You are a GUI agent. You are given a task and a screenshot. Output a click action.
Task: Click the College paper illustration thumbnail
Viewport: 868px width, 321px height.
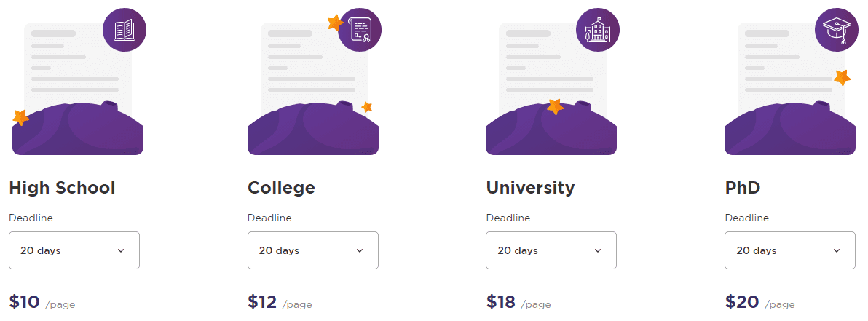(x=313, y=84)
